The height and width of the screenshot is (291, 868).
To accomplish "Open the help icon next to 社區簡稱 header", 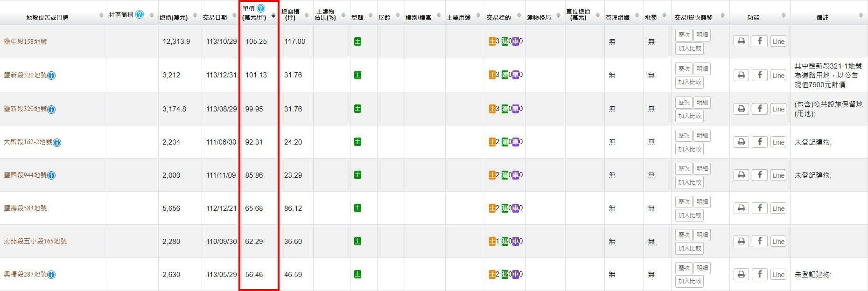I will coord(140,14).
